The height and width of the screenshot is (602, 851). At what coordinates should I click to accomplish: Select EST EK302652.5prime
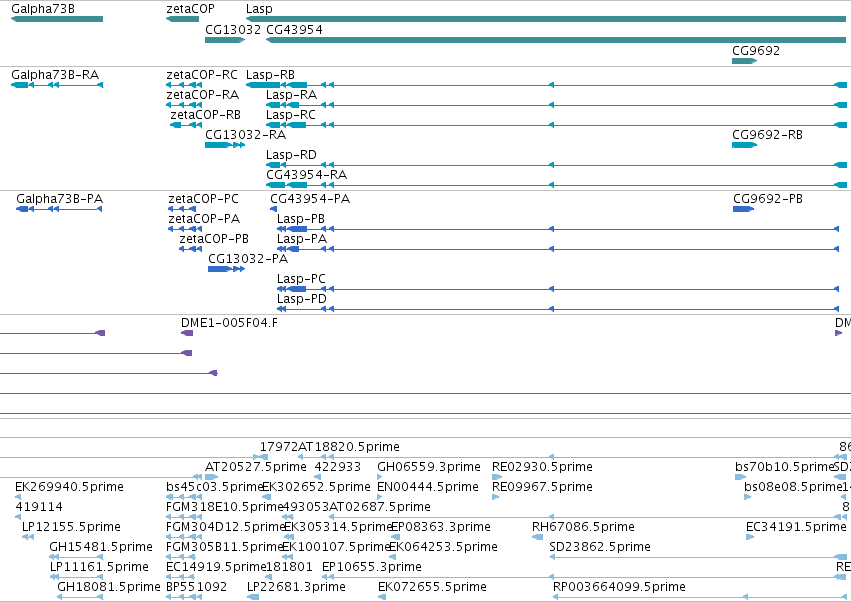coord(266,497)
